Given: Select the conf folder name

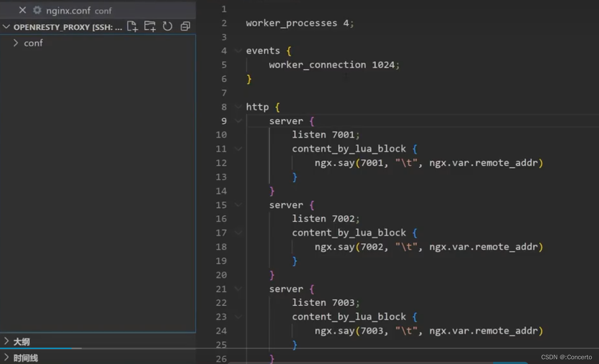Looking at the screenshot, I should [33, 43].
